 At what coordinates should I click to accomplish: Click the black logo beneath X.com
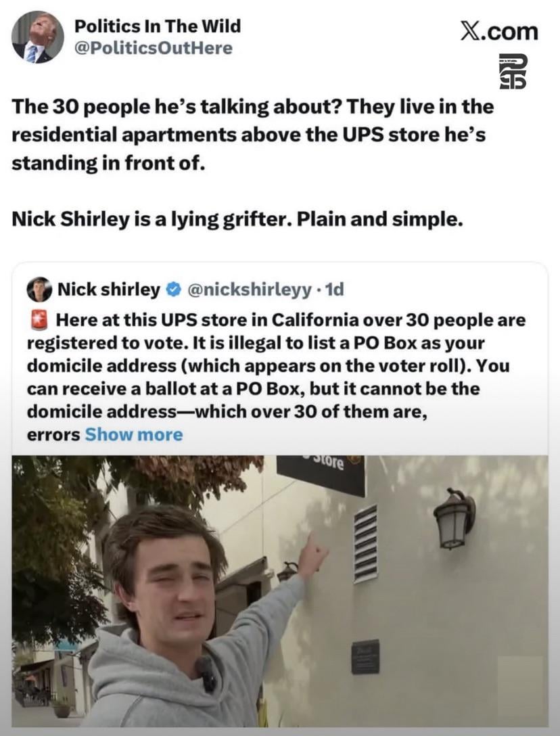[x=513, y=72]
